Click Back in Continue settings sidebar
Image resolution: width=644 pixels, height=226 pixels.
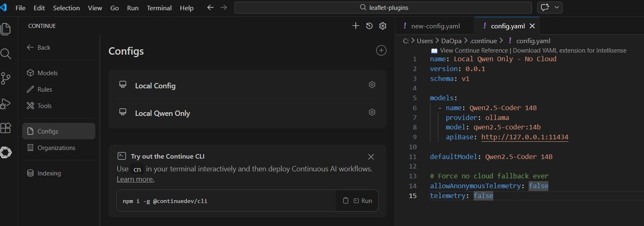pyautogui.click(x=38, y=47)
